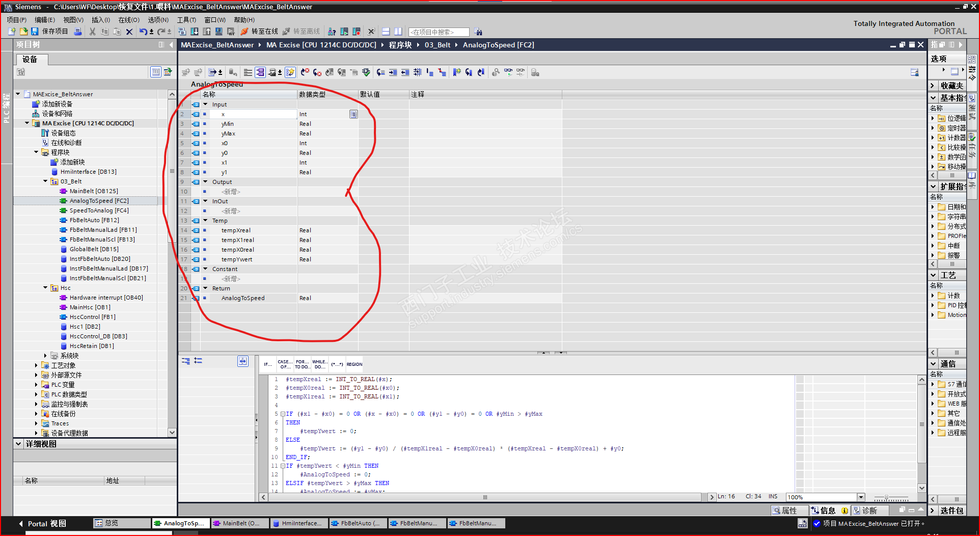Click the set bookmark icon in editor toolbar
Viewport: 980px width, 536px height.
coord(457,72)
